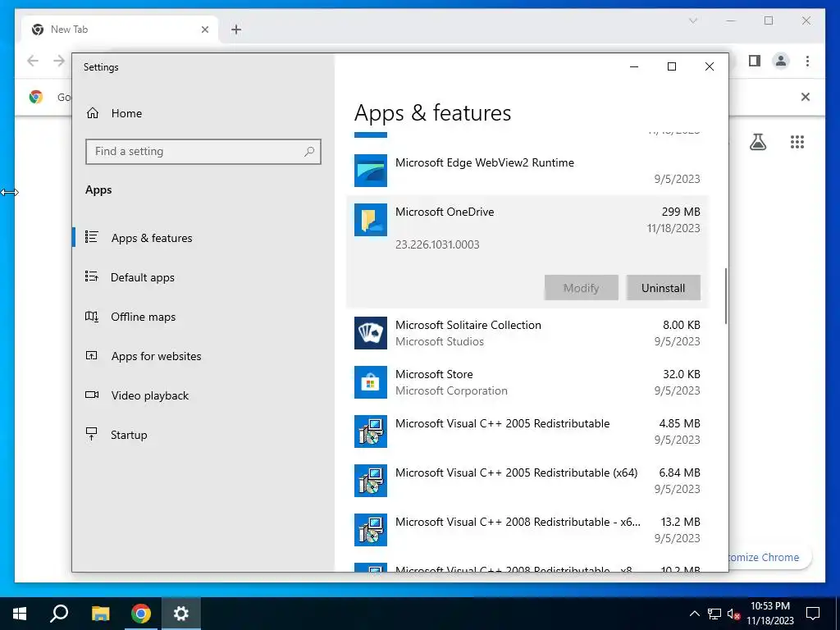The image size is (840, 630).
Task: Open Chrome three-dot menu
Action: tap(807, 61)
